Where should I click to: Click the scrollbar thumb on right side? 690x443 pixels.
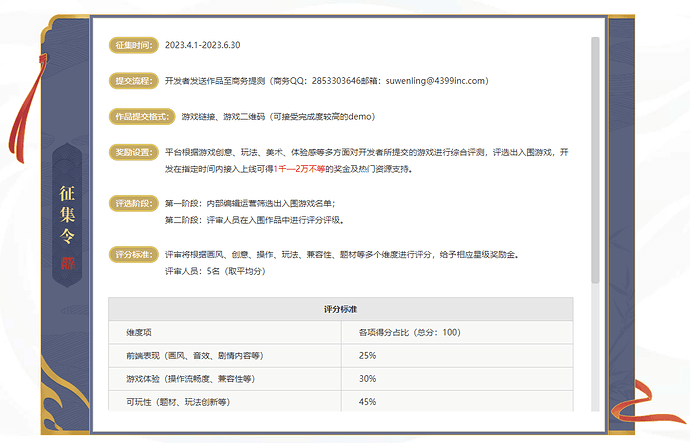tap(595, 160)
